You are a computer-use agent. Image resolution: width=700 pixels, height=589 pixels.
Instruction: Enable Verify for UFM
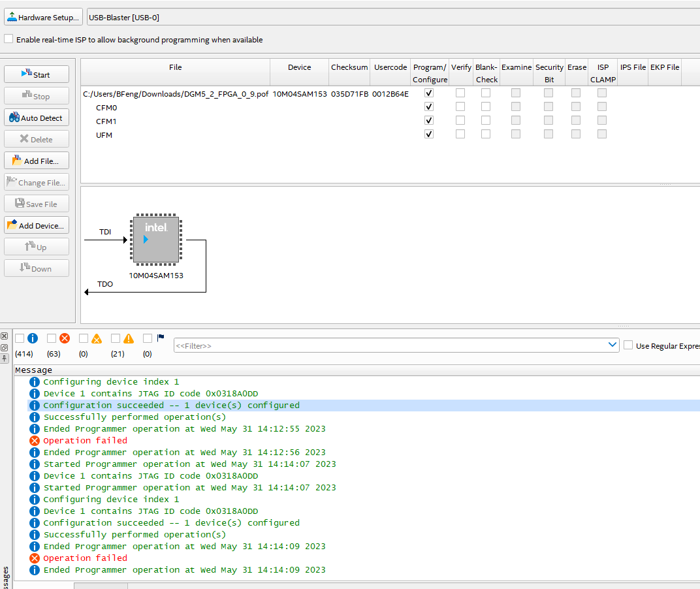(460, 134)
